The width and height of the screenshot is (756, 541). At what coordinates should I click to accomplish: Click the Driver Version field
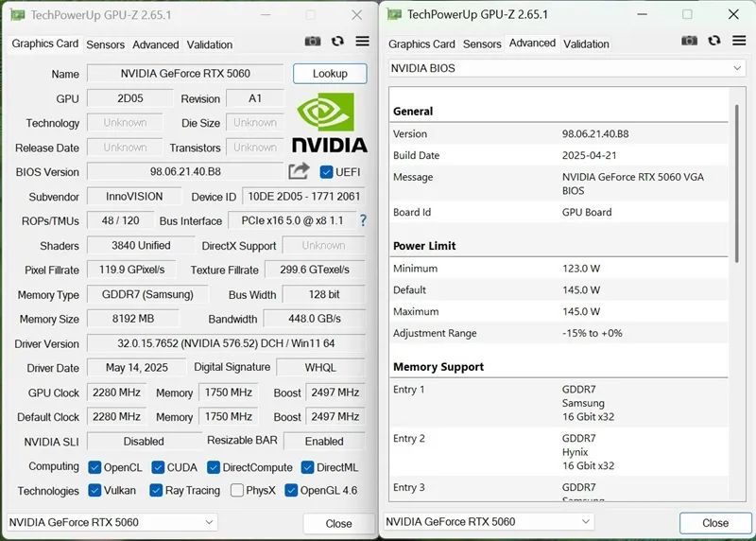(x=226, y=343)
